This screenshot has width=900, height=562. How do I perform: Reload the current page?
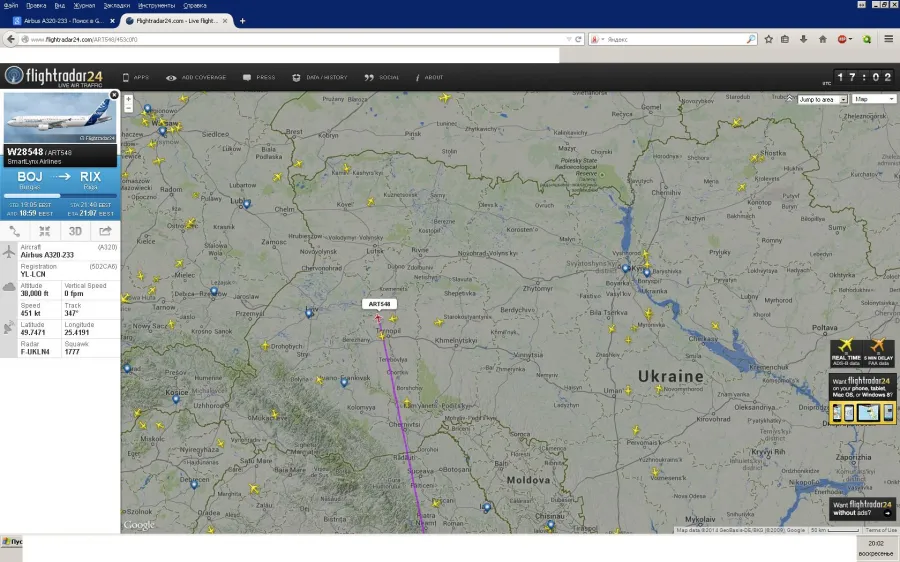pos(579,39)
